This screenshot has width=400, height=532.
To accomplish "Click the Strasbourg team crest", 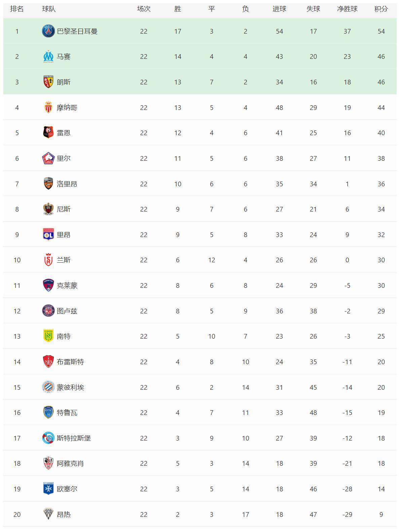I will [x=48, y=438].
